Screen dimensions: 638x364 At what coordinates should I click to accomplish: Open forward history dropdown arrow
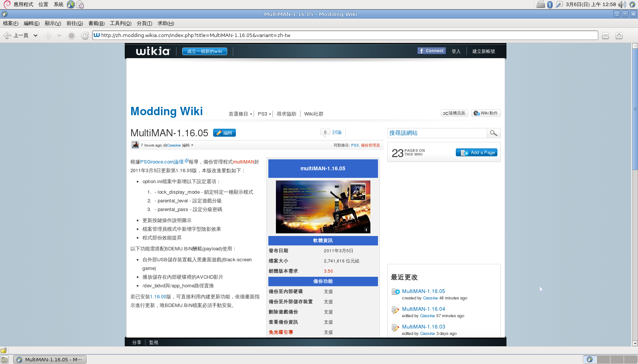click(59, 35)
